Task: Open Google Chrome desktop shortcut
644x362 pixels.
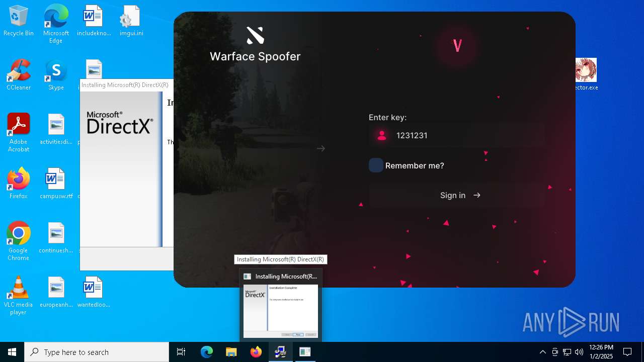Action: 19,241
